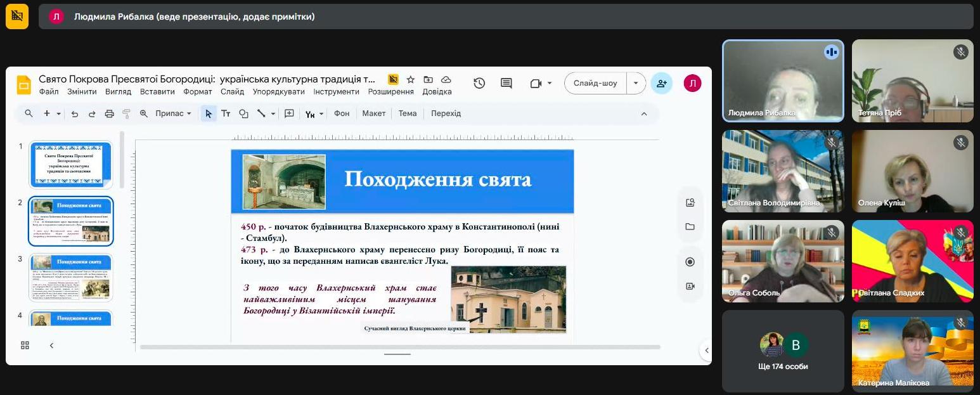The image size is (980, 395).
Task: Print the presentation via printer icon
Action: tap(109, 113)
